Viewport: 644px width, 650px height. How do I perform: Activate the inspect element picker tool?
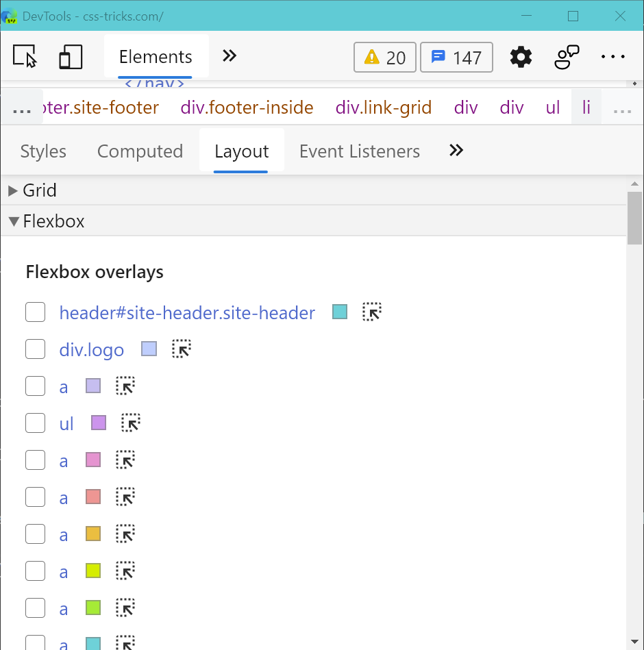point(25,58)
